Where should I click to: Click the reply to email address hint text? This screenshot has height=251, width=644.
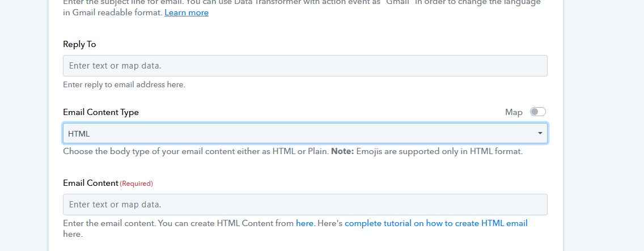tap(124, 85)
